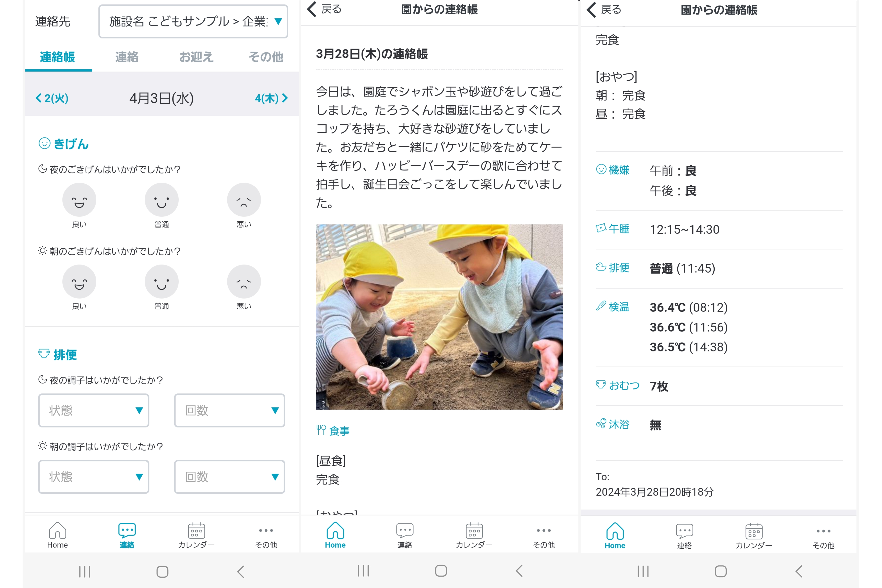The height and width of the screenshot is (588, 882).
Task: Tap nap time 12:15~14:30
Action: (x=684, y=229)
